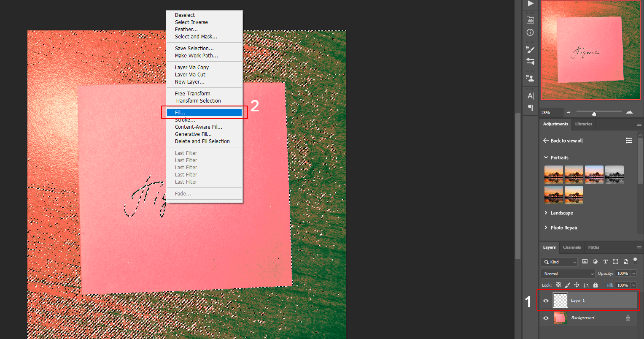Open the Paragraph panel icon
This screenshot has width=644, height=339.
coord(530,108)
